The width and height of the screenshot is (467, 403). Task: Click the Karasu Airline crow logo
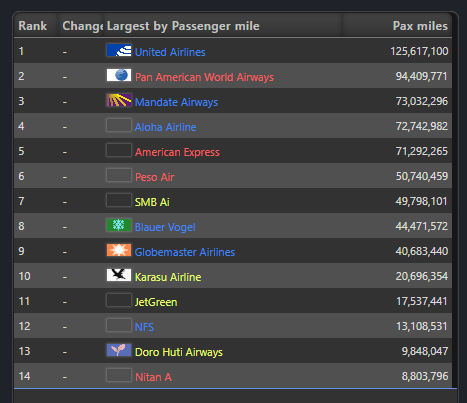click(x=119, y=275)
